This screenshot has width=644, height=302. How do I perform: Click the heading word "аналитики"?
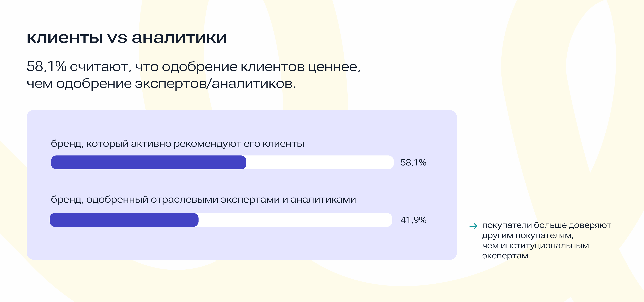tap(179, 38)
